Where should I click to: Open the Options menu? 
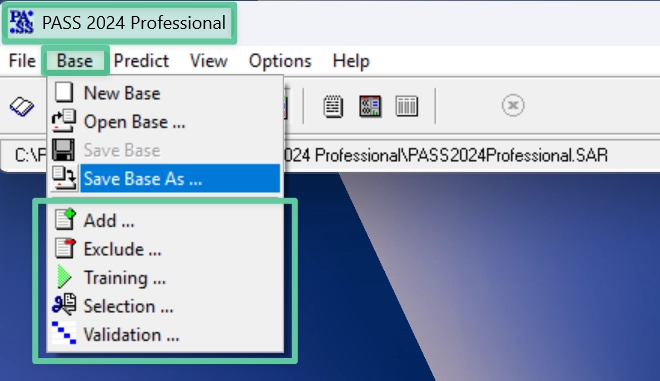pos(280,61)
